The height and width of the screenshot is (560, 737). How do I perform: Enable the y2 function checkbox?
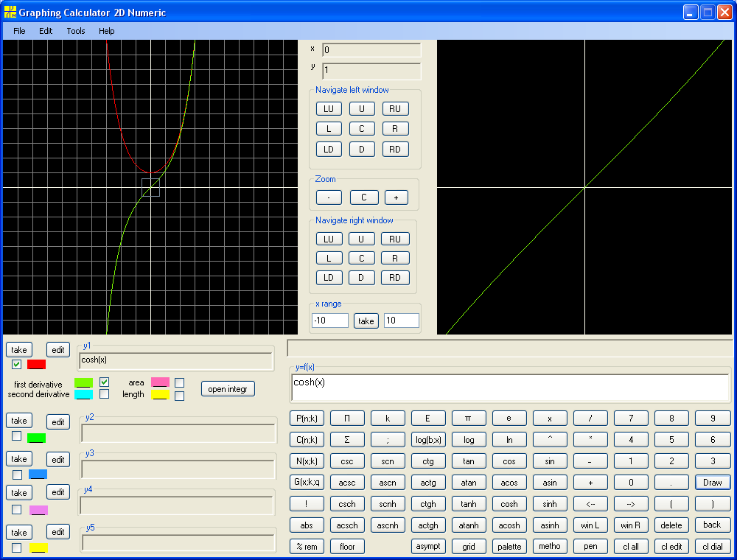(x=16, y=435)
